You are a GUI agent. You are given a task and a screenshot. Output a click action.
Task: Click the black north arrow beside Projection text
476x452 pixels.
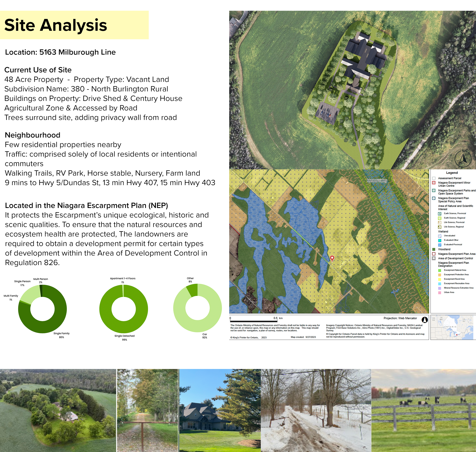(x=425, y=320)
